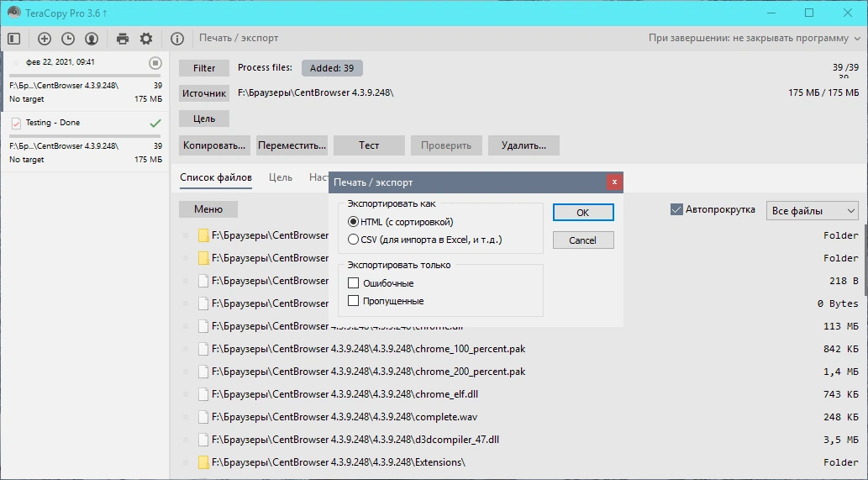Screen dimensions: 868x480
Task: Click the source path F:\Браузеры\CentBrowser 4.3.9.248\
Action: (x=316, y=93)
